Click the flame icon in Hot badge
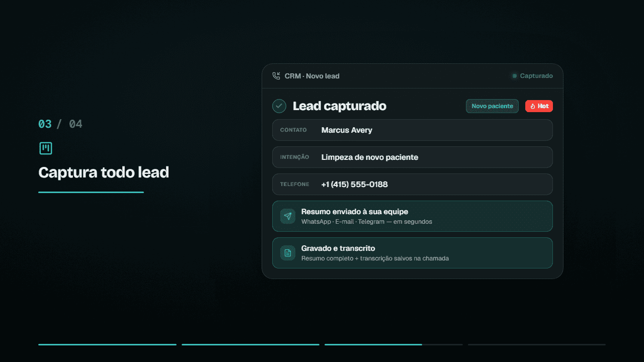This screenshot has height=362, width=644. [x=533, y=106]
